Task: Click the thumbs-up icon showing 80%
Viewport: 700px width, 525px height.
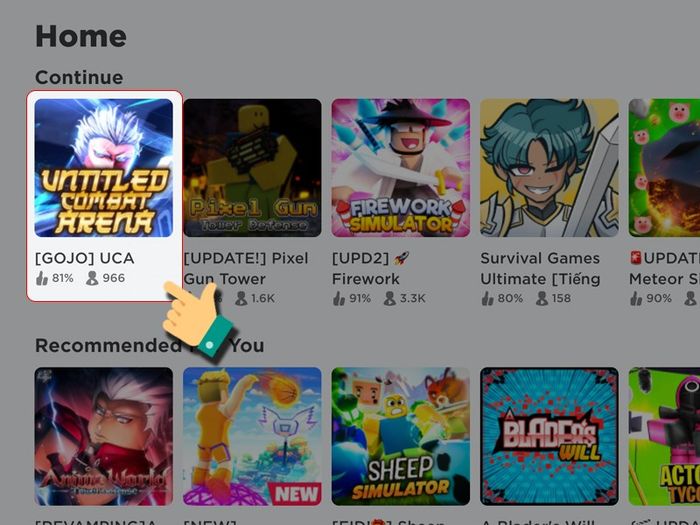Action: click(x=488, y=298)
